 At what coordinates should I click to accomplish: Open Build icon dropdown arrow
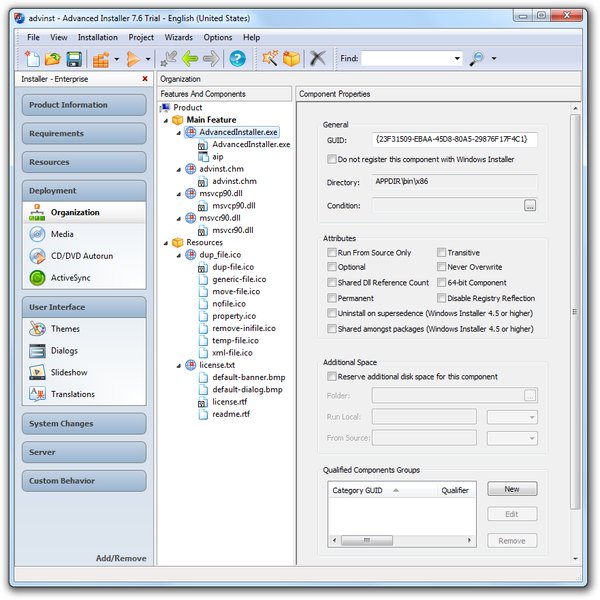pyautogui.click(x=117, y=59)
